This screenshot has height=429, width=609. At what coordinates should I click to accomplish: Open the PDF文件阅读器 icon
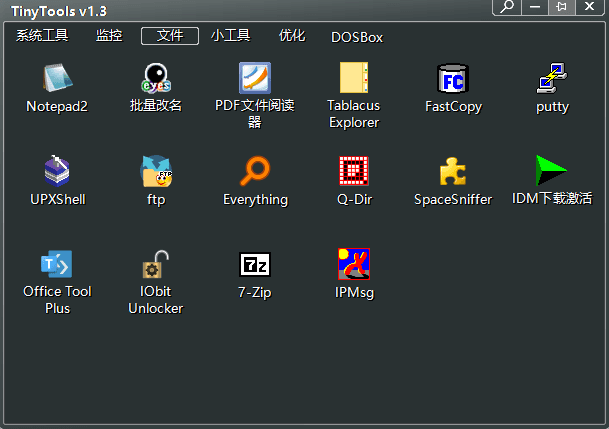(255, 78)
